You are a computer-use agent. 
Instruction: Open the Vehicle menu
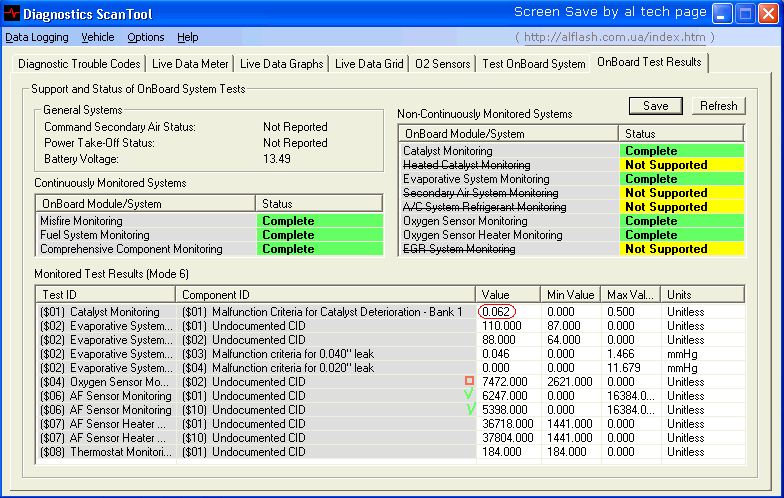[x=97, y=37]
